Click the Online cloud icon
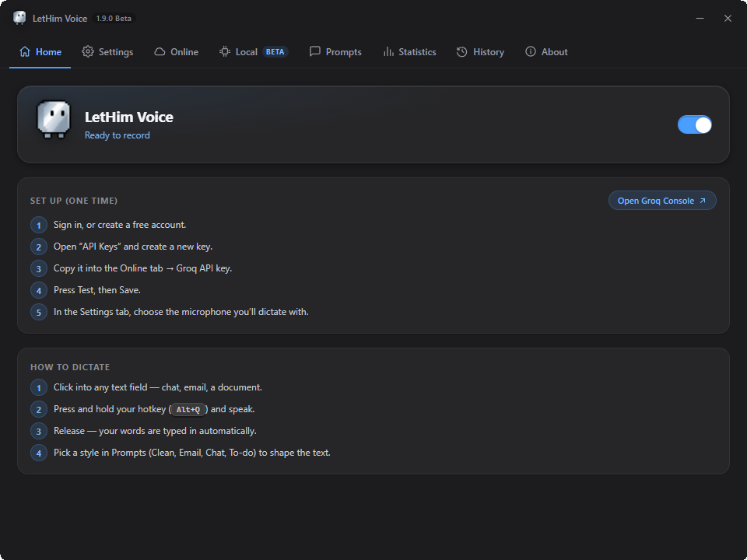Viewport: 747px width, 560px height. coord(160,52)
